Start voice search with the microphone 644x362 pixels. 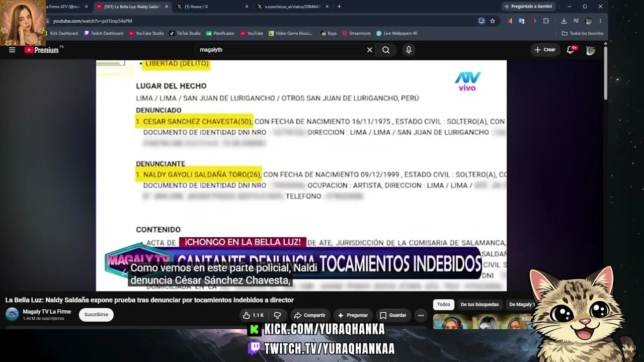(x=409, y=50)
